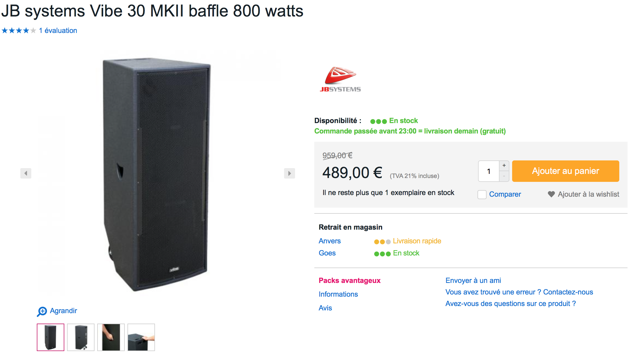
Task: Click the star rating icons
Action: (x=19, y=30)
